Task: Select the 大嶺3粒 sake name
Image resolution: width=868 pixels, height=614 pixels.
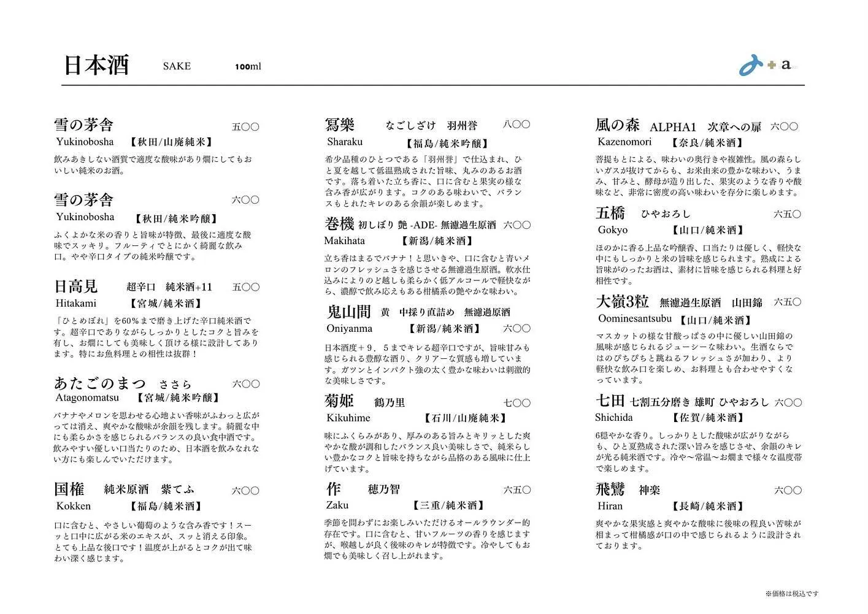Action: (623, 301)
